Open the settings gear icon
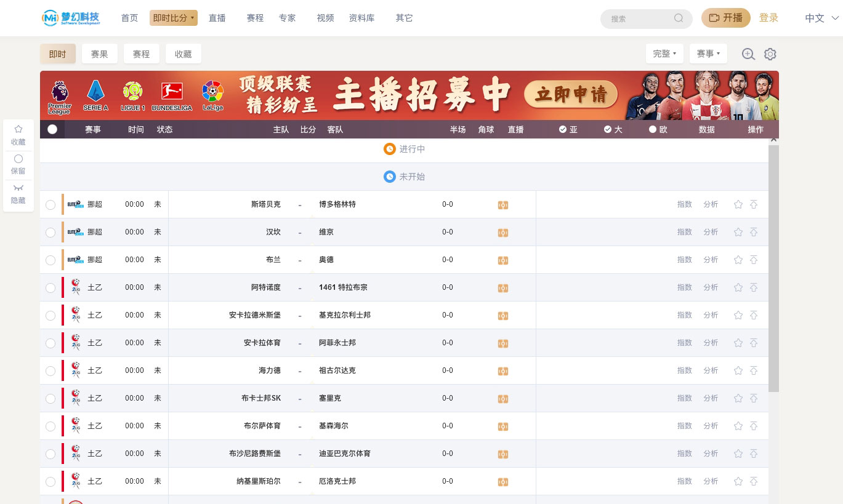Image resolution: width=843 pixels, height=504 pixels. coord(770,54)
